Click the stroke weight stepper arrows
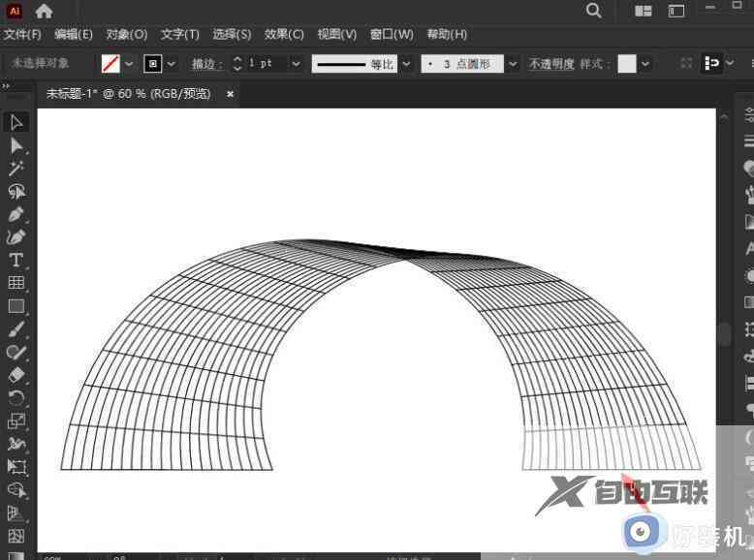The image size is (754, 560). (237, 63)
